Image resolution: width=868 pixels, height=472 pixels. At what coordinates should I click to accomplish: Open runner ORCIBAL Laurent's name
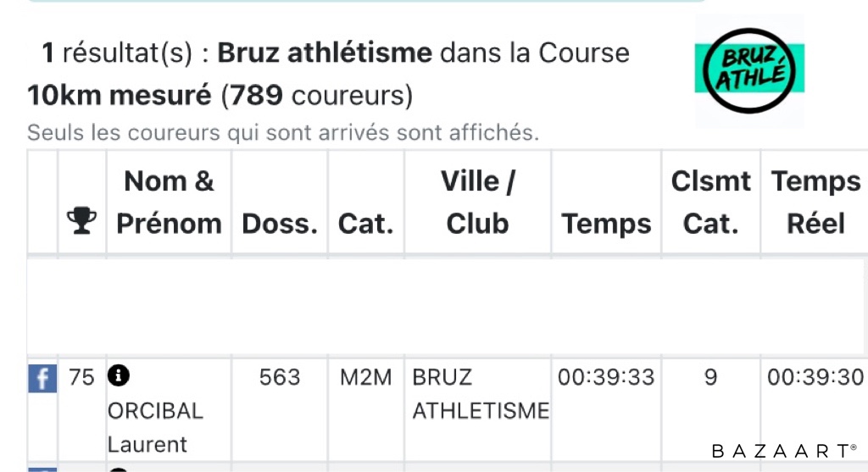coord(155,427)
